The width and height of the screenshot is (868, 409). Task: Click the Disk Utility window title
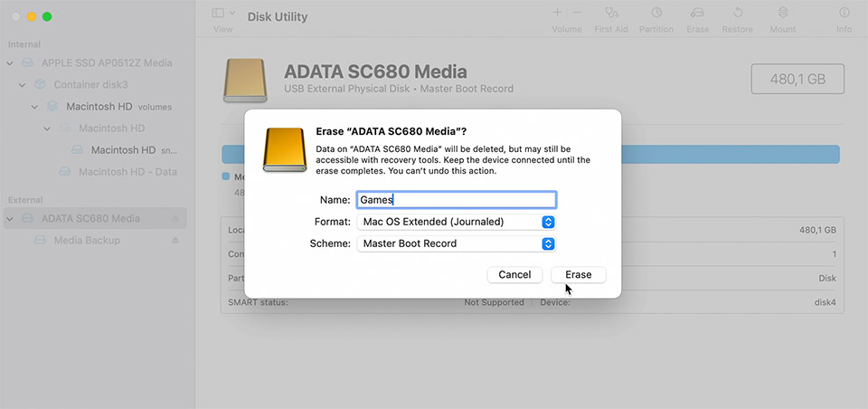(278, 16)
